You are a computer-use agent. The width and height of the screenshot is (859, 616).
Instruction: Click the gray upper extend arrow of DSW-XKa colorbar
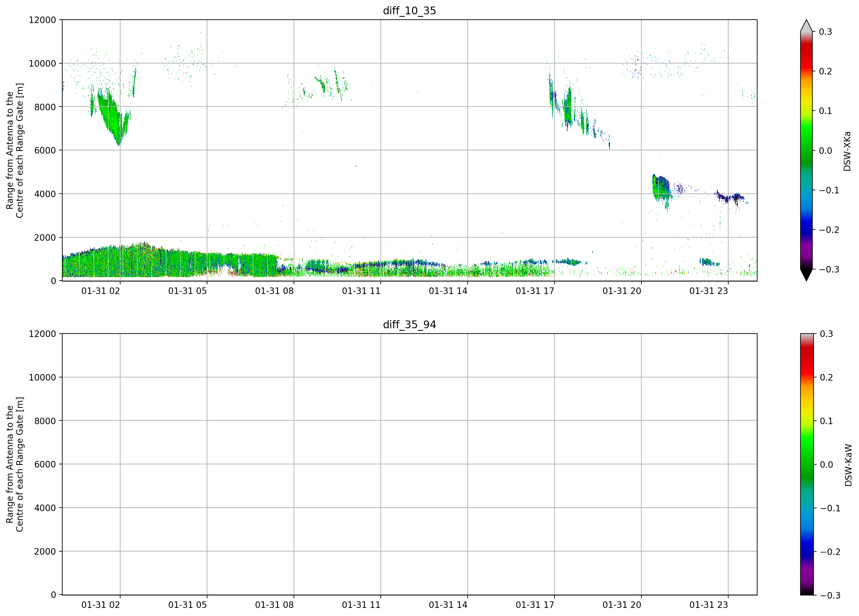coord(806,26)
